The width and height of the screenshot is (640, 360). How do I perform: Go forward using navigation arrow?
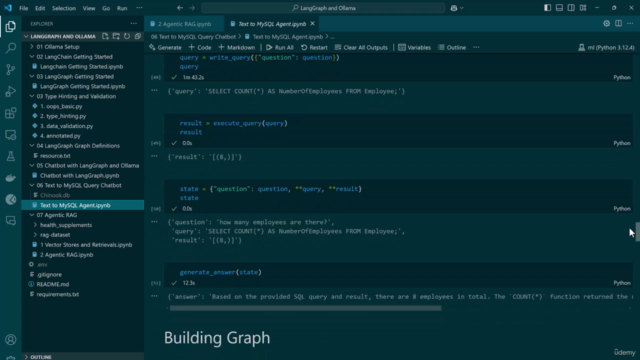point(192,8)
